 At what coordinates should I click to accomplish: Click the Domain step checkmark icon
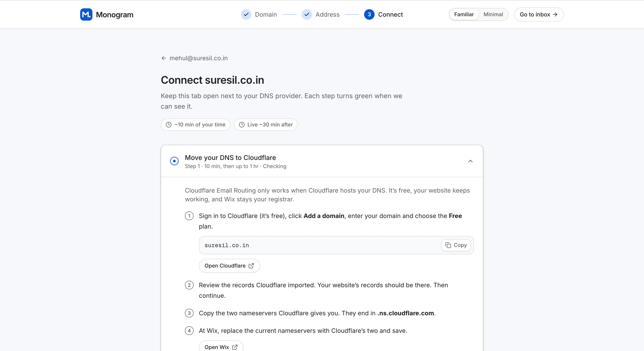click(246, 14)
